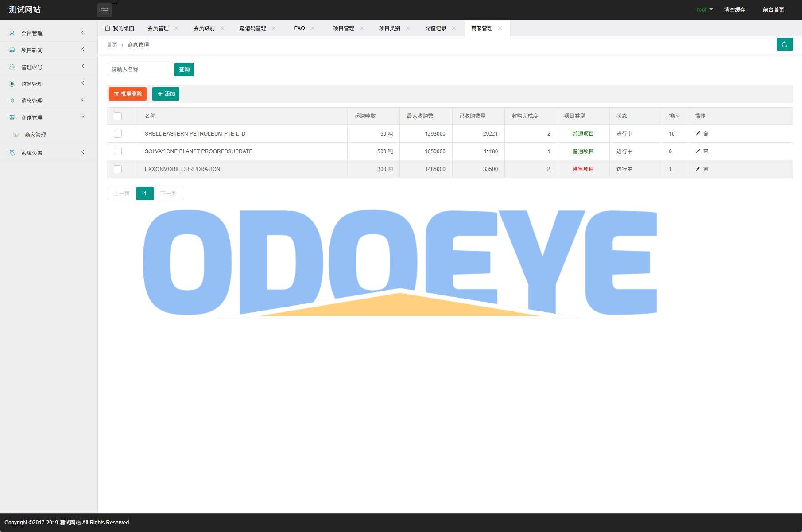The width and height of the screenshot is (802, 532).
Task: Switch to the FAQ tab
Action: coord(300,28)
